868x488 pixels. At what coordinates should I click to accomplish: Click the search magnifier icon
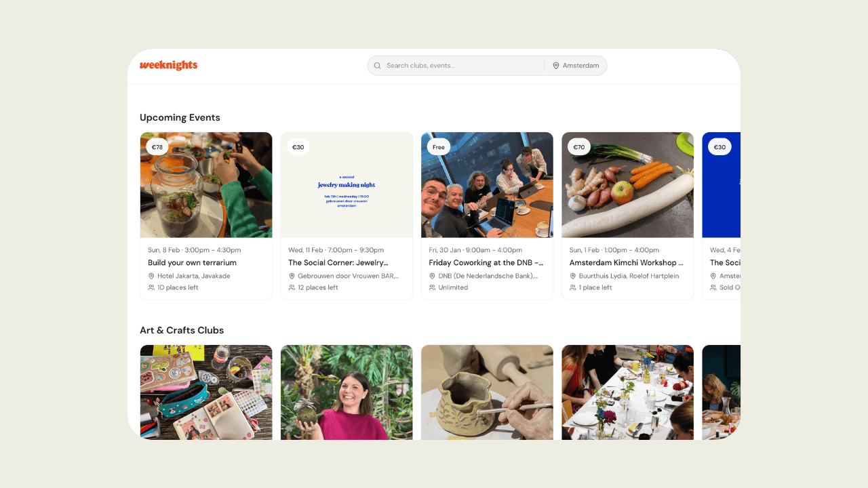pos(377,66)
